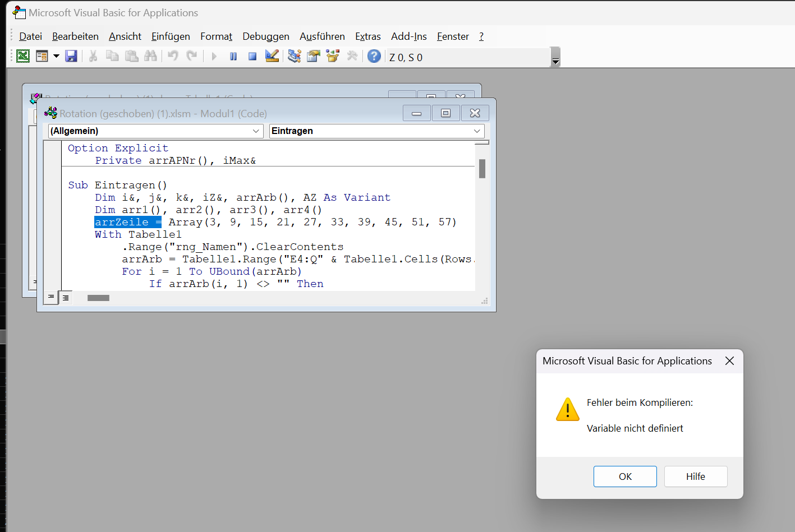
Task: Click the 'Private arrAPNr(), iMax&' line
Action: [x=176, y=160]
